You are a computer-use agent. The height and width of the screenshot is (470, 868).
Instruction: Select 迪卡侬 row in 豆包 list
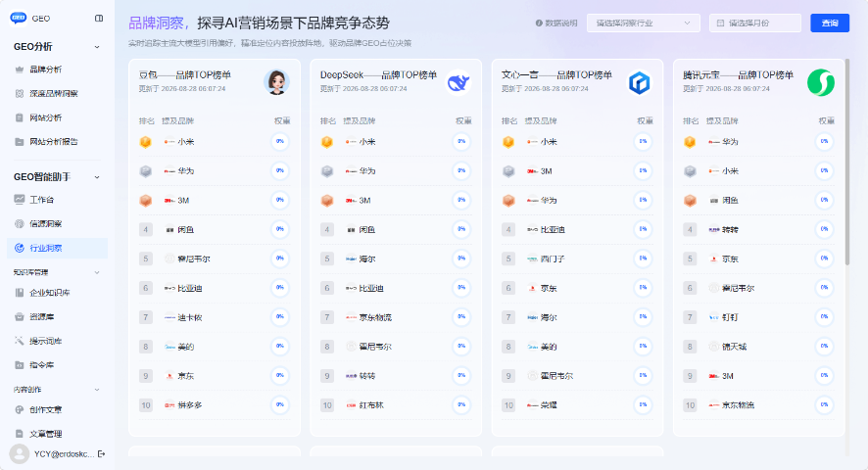point(215,317)
